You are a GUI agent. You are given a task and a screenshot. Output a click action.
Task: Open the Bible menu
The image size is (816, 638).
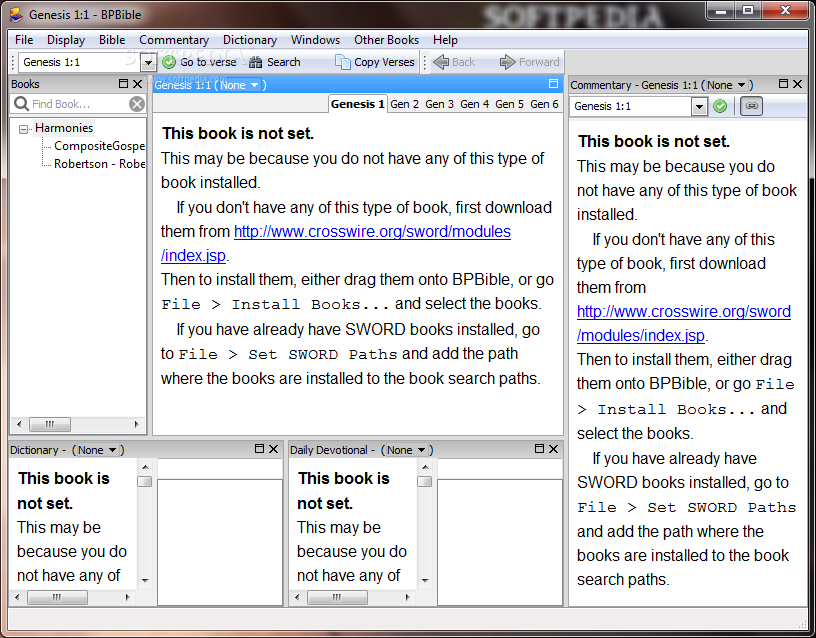point(112,40)
